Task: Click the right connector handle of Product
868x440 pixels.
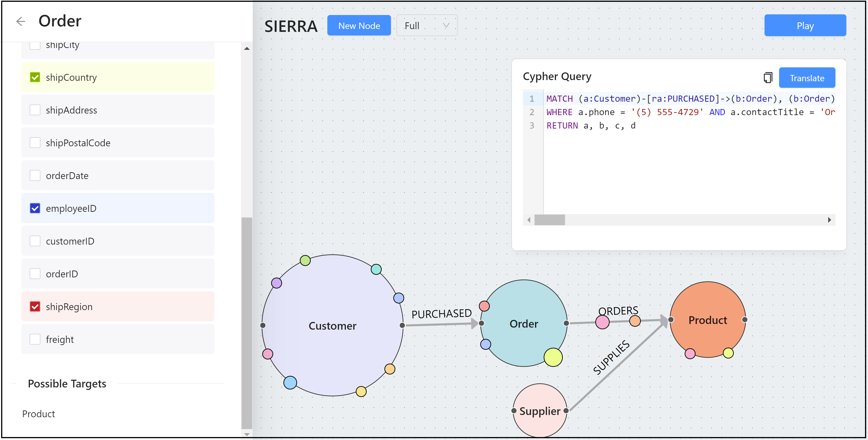Action: click(x=745, y=319)
